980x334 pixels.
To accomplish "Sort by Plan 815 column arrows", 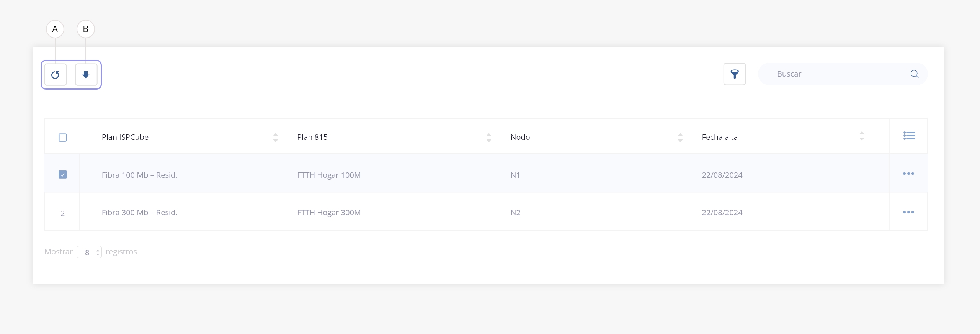I will [488, 138].
